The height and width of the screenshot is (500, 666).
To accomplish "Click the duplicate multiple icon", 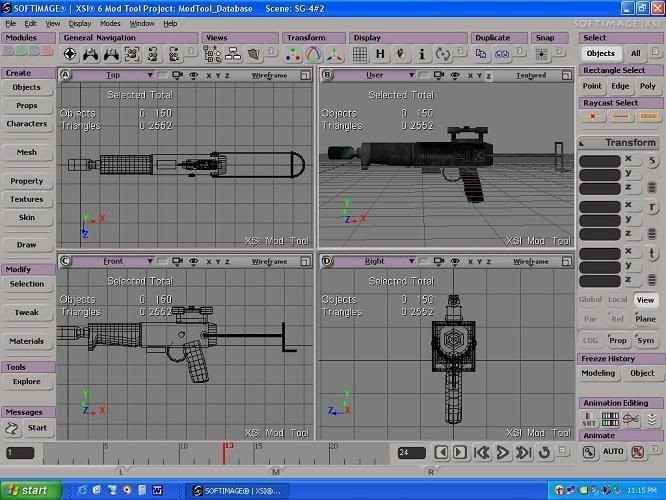I will 502,54.
